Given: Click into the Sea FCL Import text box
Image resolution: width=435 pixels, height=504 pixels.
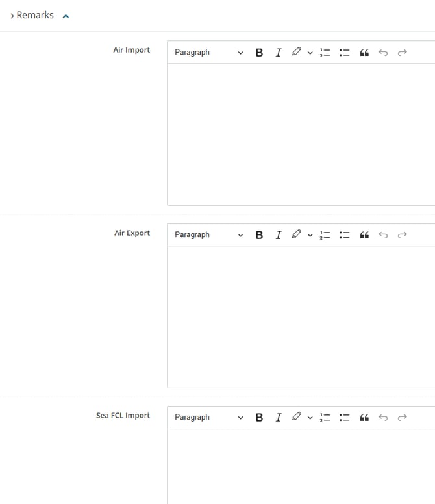Looking at the screenshot, I should 301,466.
